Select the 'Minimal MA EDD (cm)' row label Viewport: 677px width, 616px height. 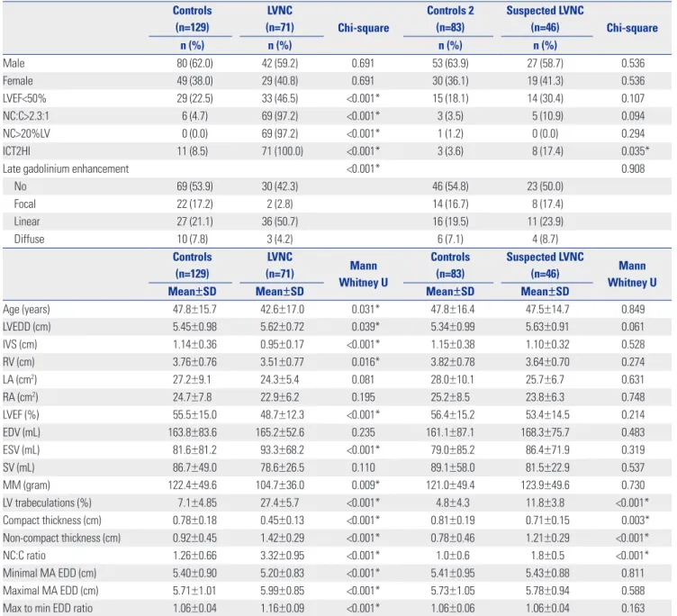[50, 574]
